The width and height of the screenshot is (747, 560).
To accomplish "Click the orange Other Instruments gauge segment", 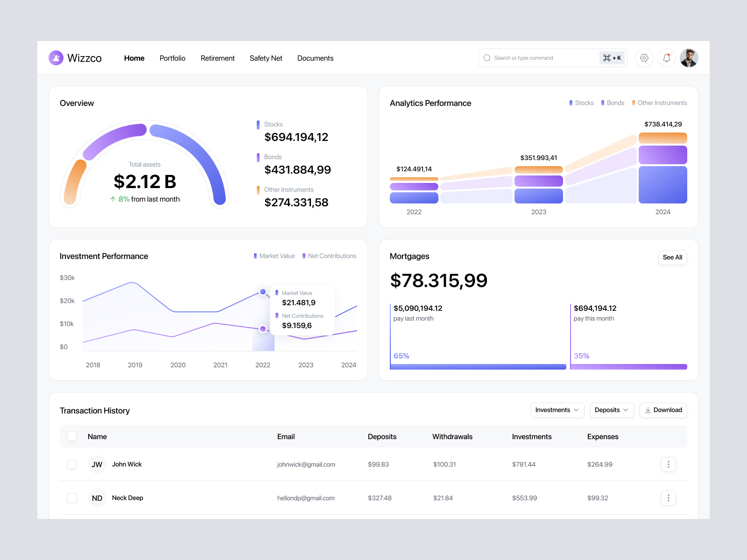I will click(74, 182).
